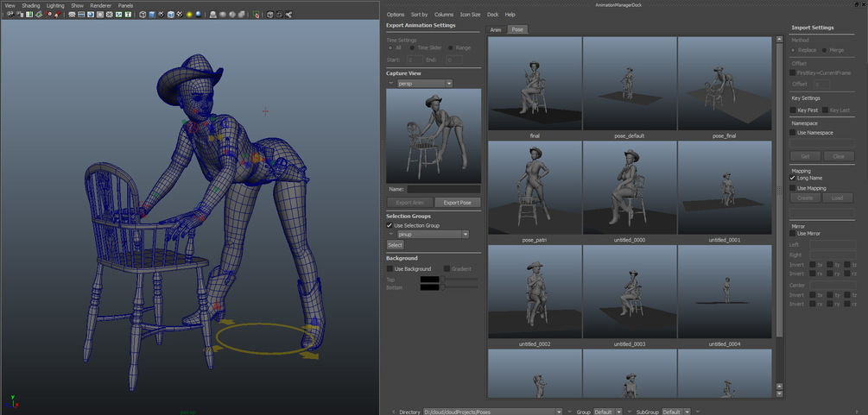The width and height of the screenshot is (868, 415).
Task: Toggle X-ray joints icon in viewport toolbar
Action: coord(288,15)
